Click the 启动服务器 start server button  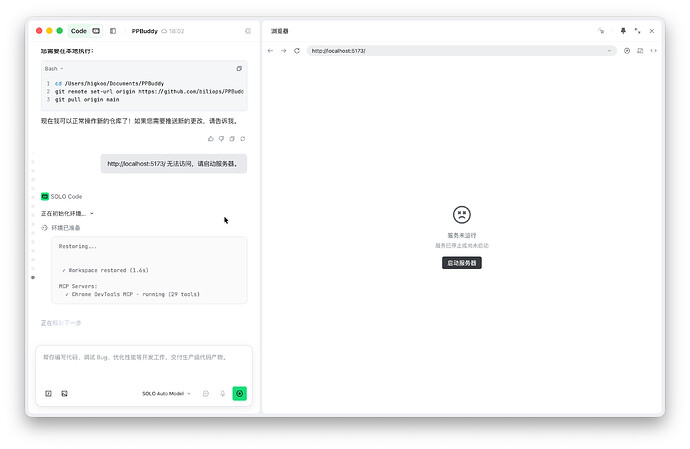click(x=462, y=263)
